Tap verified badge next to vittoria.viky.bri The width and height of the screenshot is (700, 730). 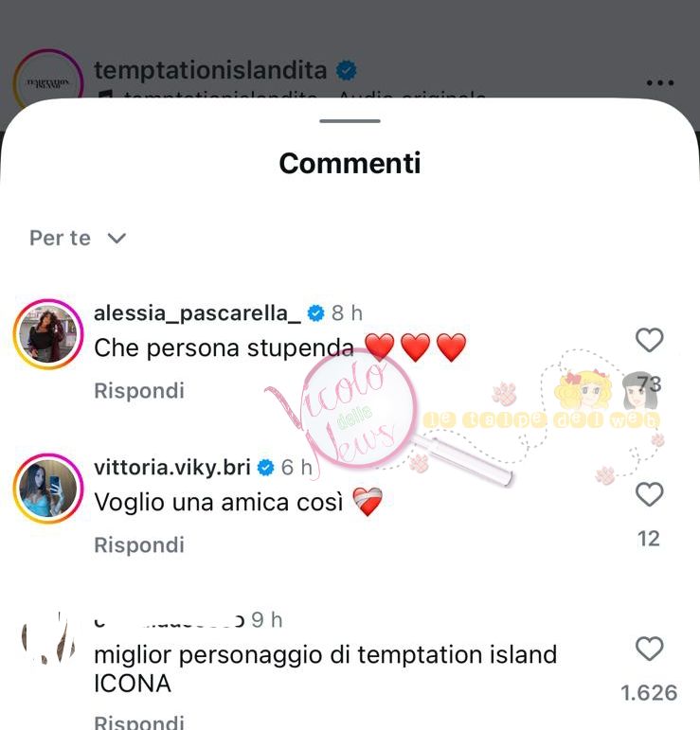point(266,468)
